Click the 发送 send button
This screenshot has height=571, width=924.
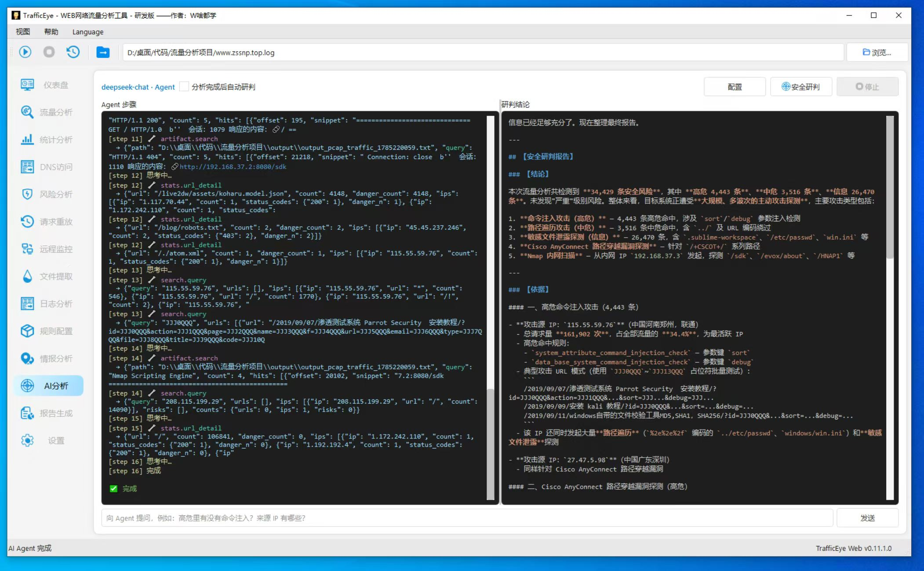(867, 518)
